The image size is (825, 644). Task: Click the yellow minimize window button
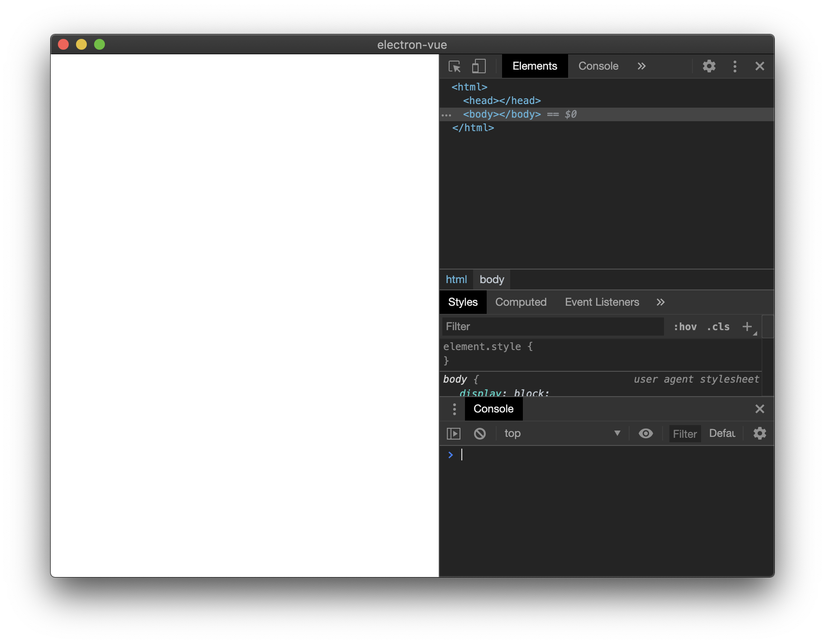(81, 44)
